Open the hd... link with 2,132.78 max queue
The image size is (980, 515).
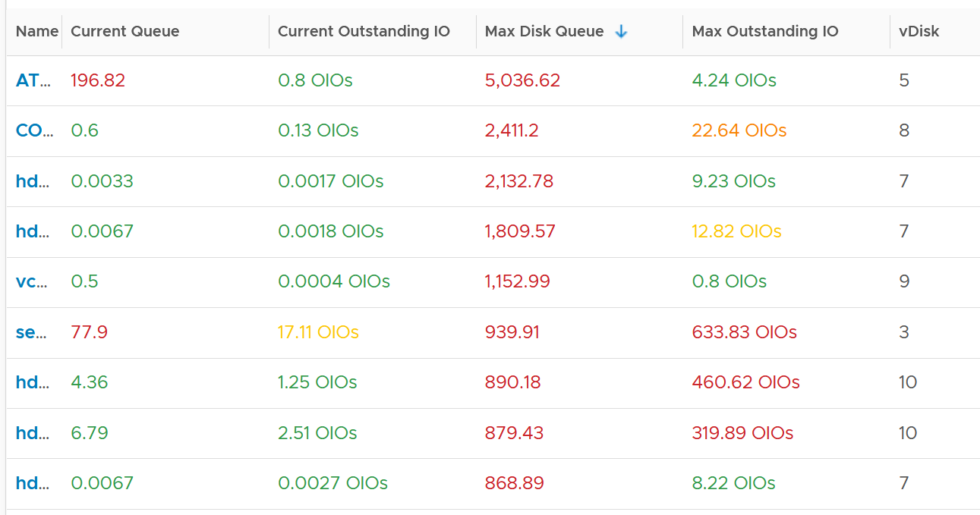33,181
